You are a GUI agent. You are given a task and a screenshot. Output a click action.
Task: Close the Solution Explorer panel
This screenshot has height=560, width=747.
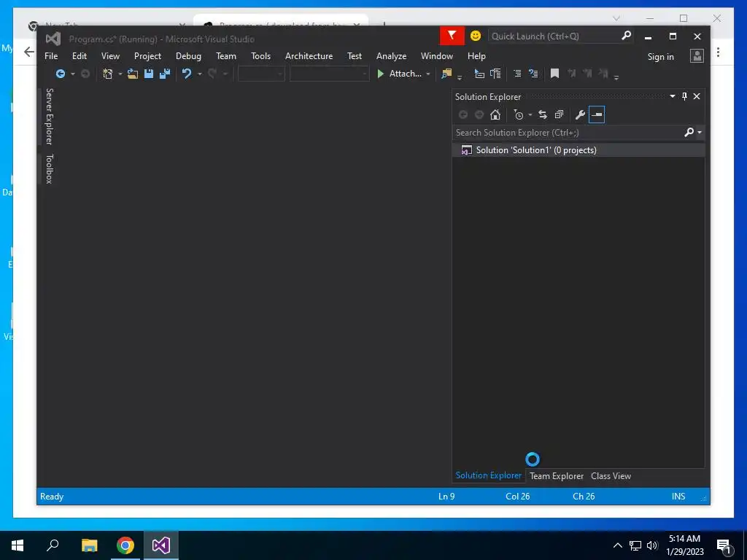(697, 97)
